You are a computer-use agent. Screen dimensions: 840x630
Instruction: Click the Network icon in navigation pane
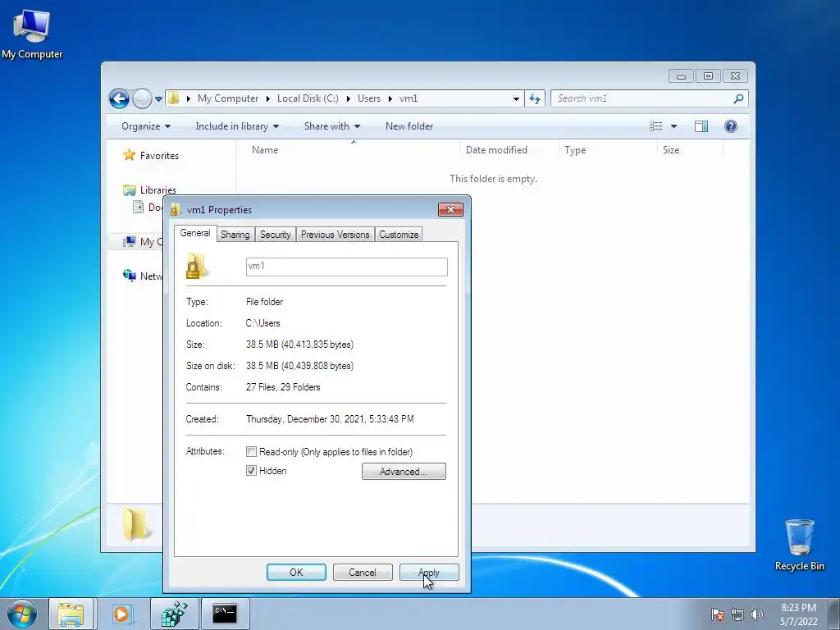tap(130, 276)
